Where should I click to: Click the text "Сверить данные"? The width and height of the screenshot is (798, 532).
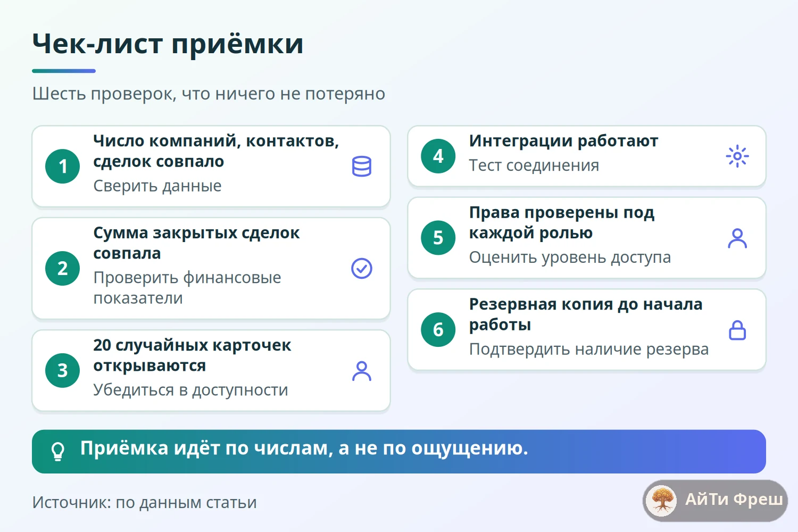(x=157, y=186)
